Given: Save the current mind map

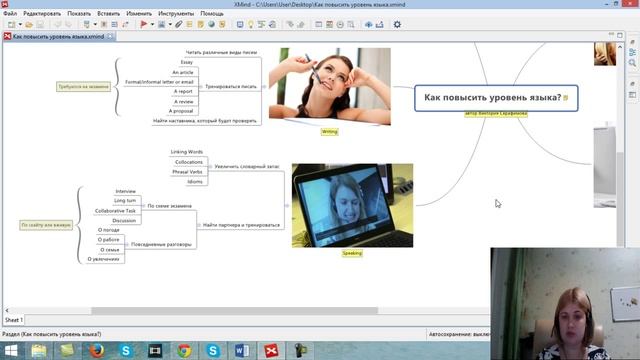Looking at the screenshot, I should 40,24.
